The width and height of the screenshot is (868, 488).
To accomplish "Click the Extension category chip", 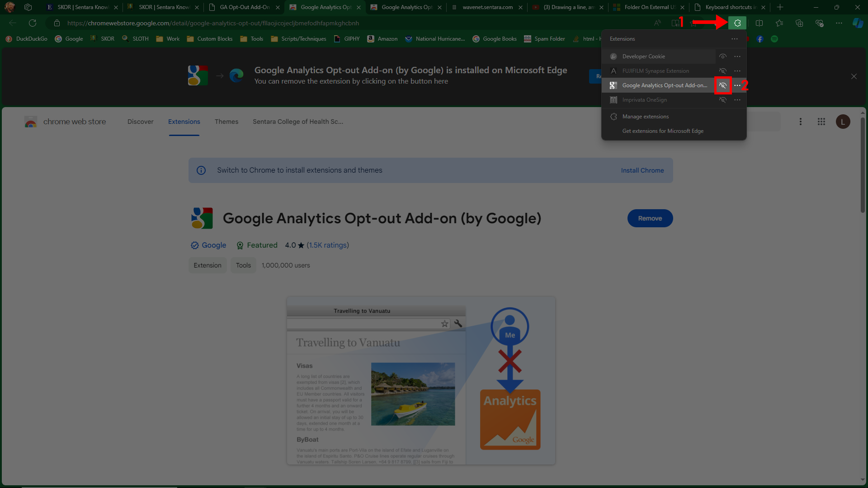I will tap(208, 265).
